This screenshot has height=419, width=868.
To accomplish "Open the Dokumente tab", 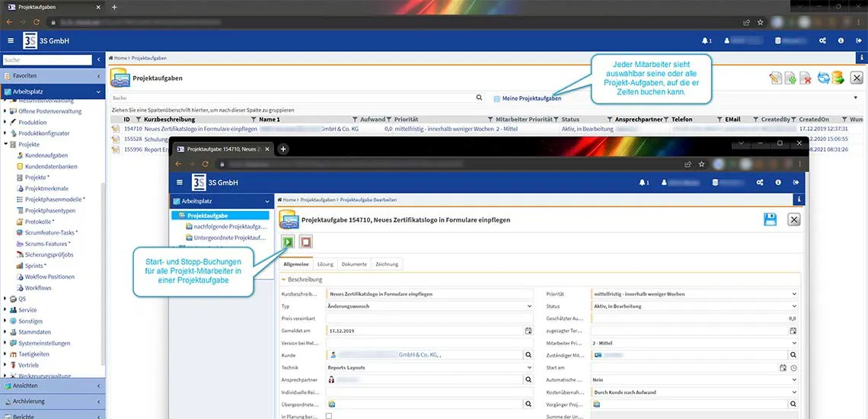I will [354, 264].
